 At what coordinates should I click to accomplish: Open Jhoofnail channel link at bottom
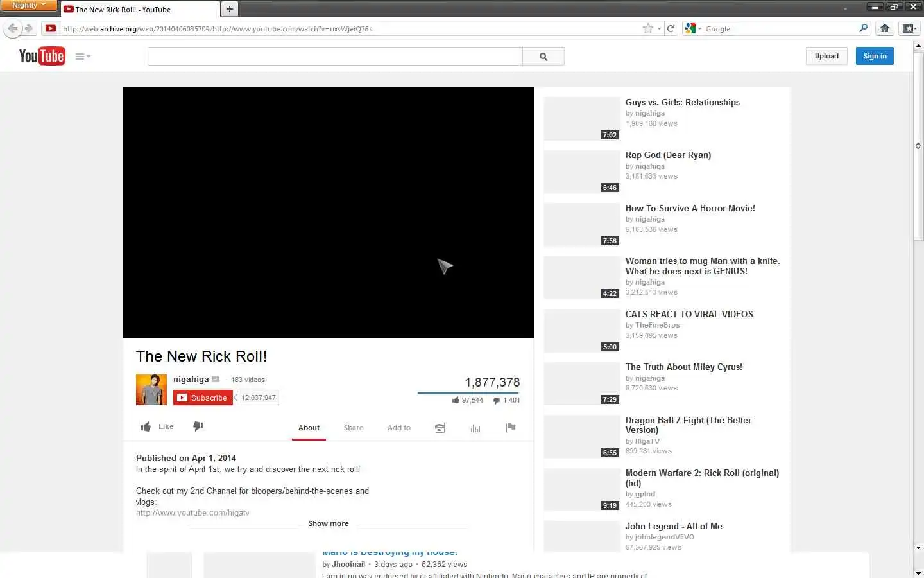348,565
